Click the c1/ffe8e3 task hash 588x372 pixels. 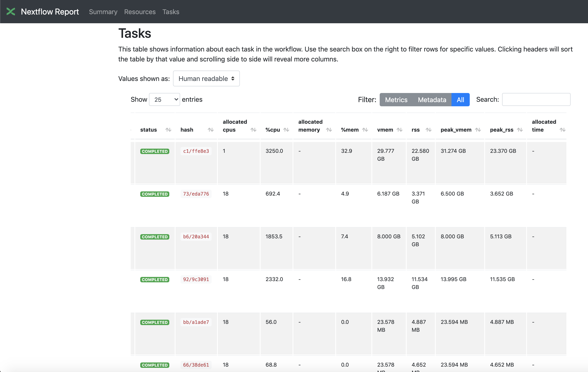(196, 151)
